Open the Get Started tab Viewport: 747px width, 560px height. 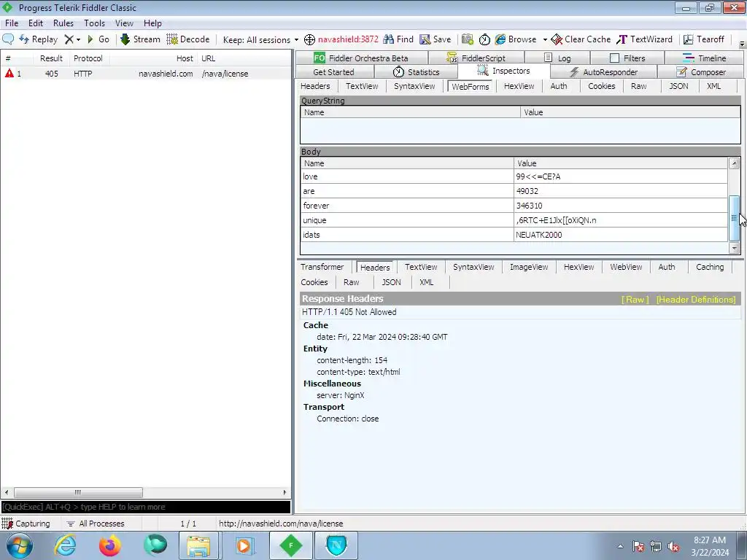click(x=333, y=72)
